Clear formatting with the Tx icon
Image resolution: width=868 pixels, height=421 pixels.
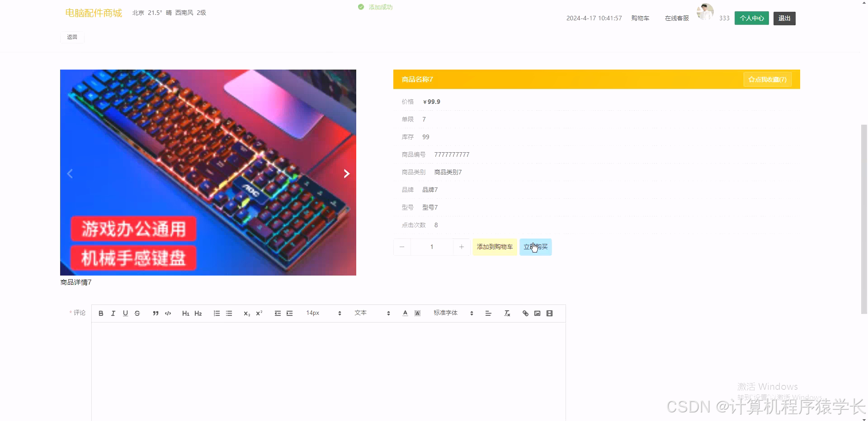tap(507, 313)
